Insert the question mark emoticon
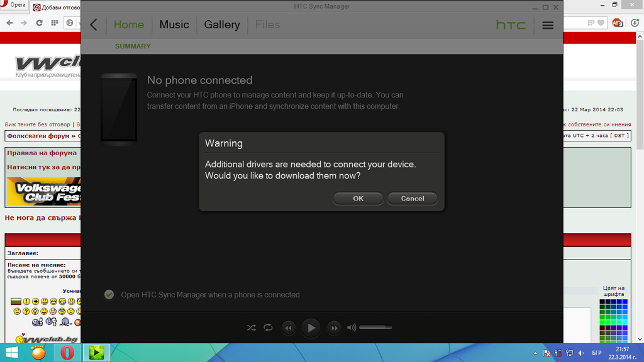This screenshot has width=644, height=362. pyautogui.click(x=26, y=311)
